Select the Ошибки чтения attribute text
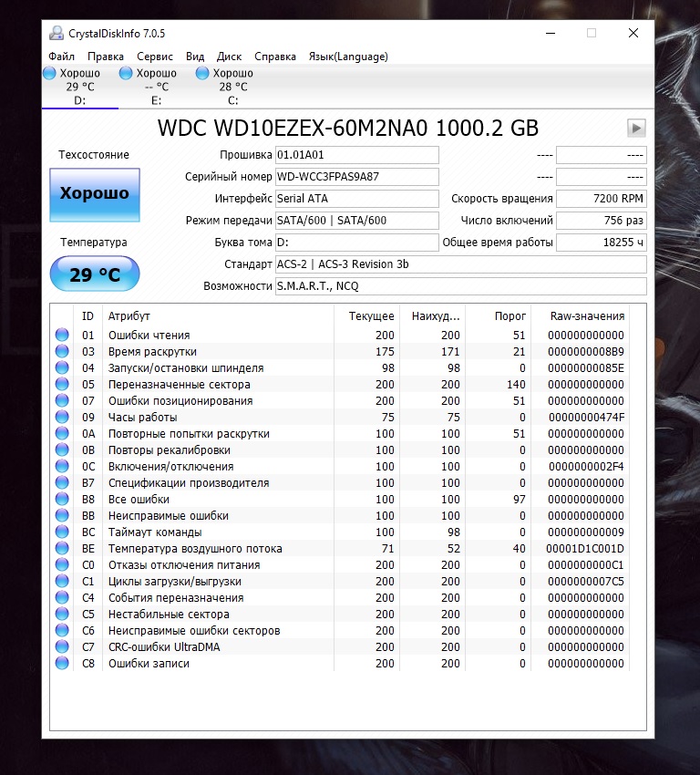This screenshot has height=775, width=700. point(149,336)
